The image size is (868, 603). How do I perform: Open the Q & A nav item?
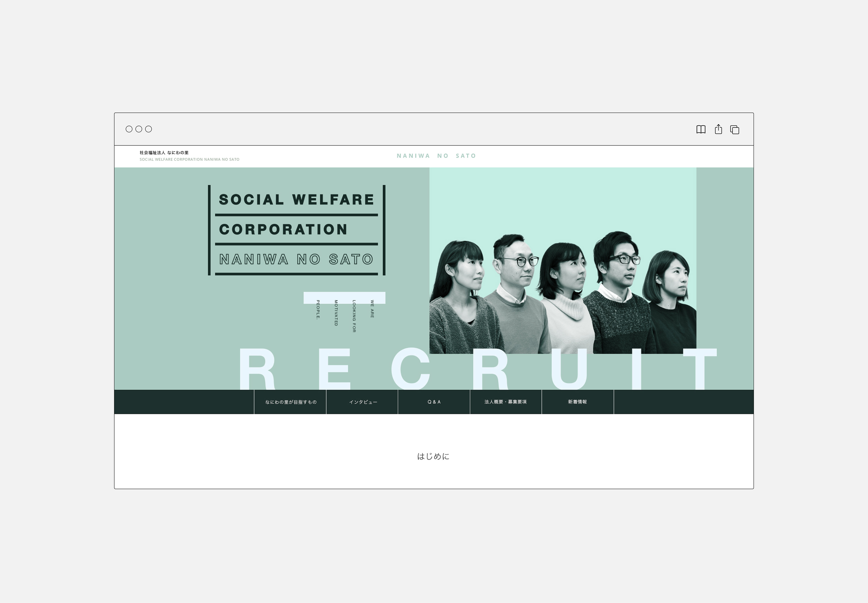click(434, 402)
